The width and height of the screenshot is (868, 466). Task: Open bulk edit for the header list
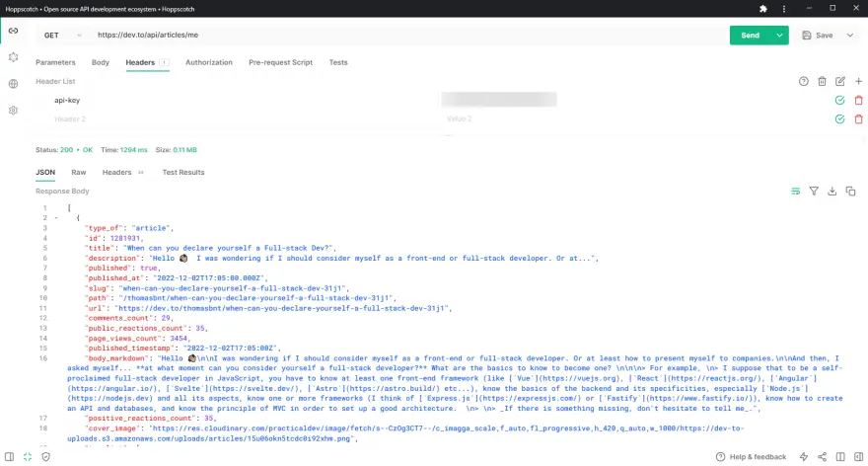click(840, 81)
